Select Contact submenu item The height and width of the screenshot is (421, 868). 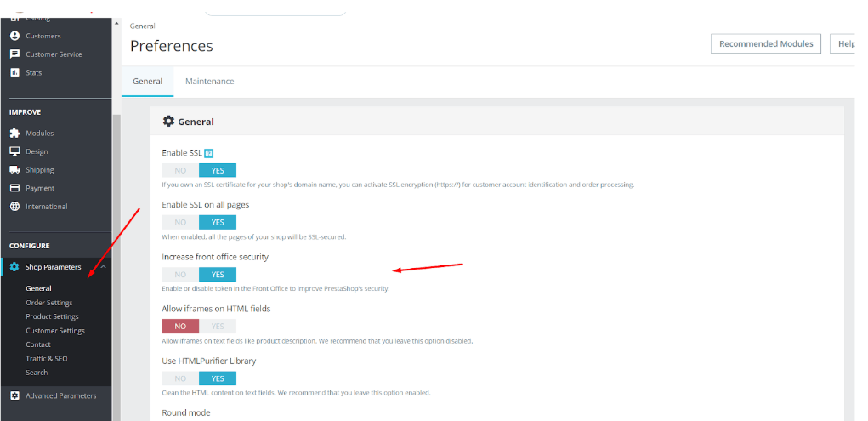click(38, 344)
